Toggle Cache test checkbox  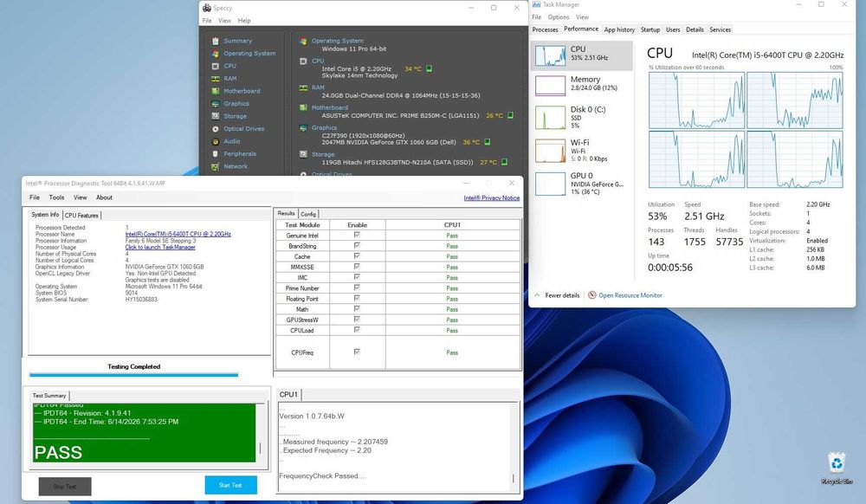(357, 256)
